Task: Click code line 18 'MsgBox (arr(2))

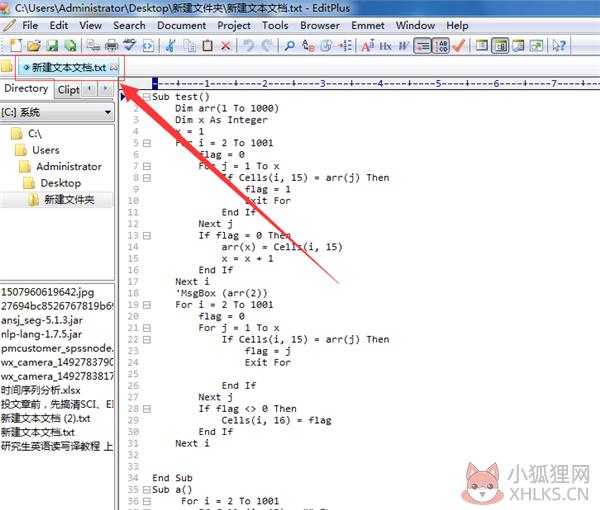Action: tap(221, 293)
